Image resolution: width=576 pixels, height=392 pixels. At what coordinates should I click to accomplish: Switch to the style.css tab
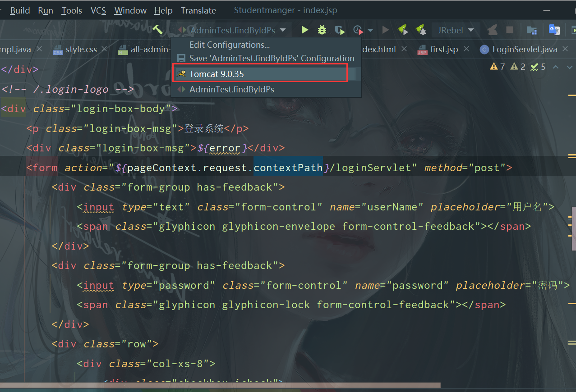(81, 50)
